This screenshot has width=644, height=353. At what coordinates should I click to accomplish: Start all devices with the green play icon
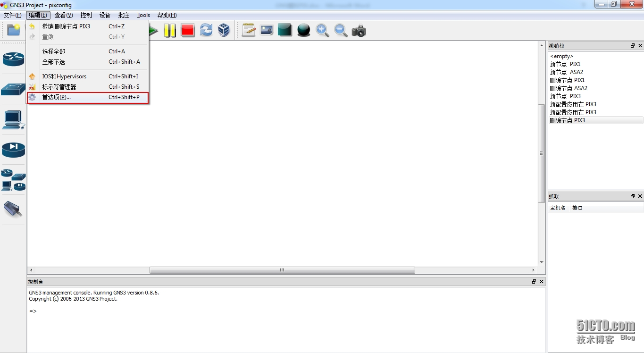pos(153,31)
